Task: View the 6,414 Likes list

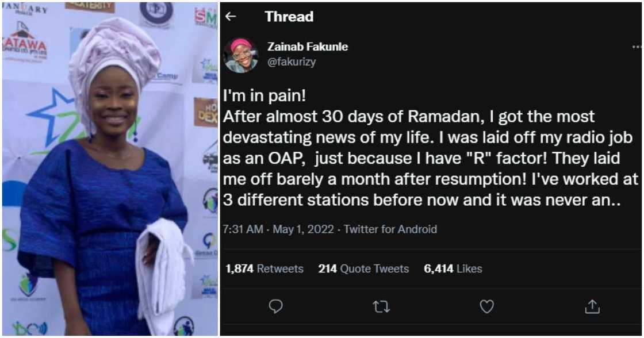Action: (453, 268)
